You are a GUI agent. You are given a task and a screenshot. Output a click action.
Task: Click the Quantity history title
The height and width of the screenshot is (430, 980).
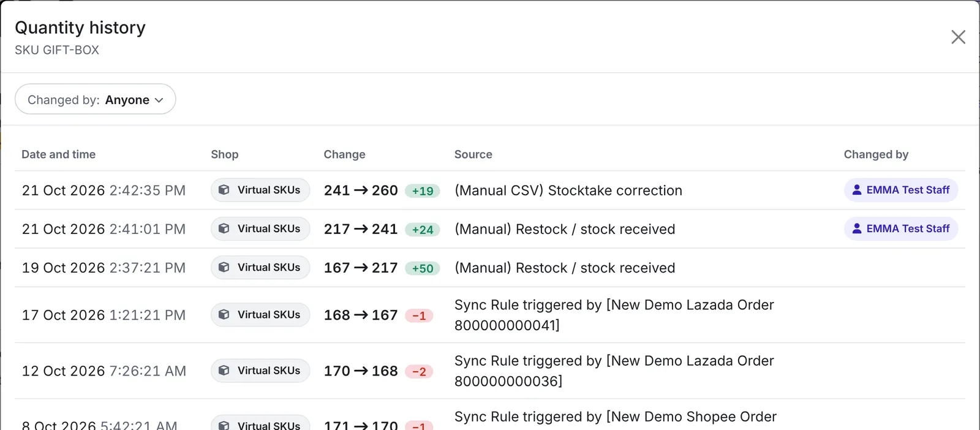pyautogui.click(x=80, y=28)
